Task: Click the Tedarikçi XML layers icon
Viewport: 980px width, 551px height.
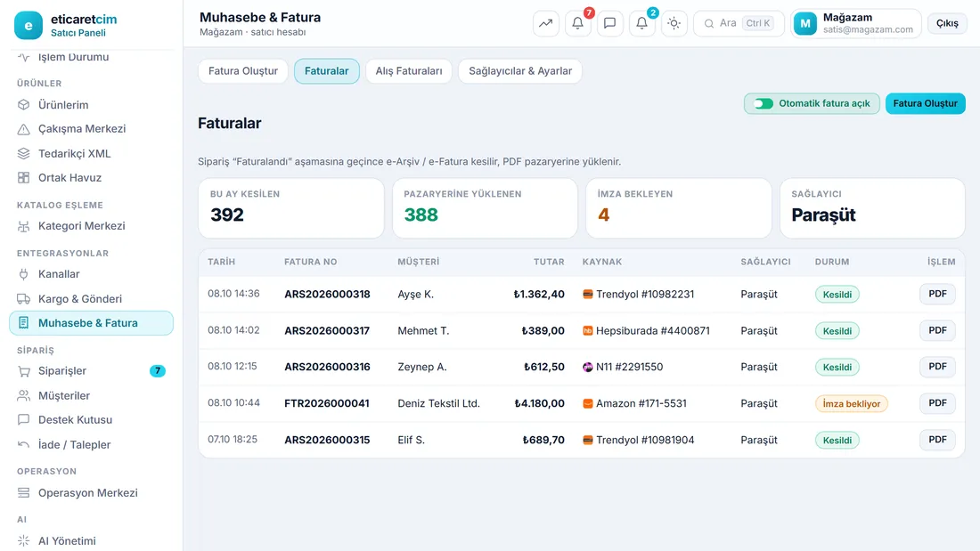Action: point(24,154)
